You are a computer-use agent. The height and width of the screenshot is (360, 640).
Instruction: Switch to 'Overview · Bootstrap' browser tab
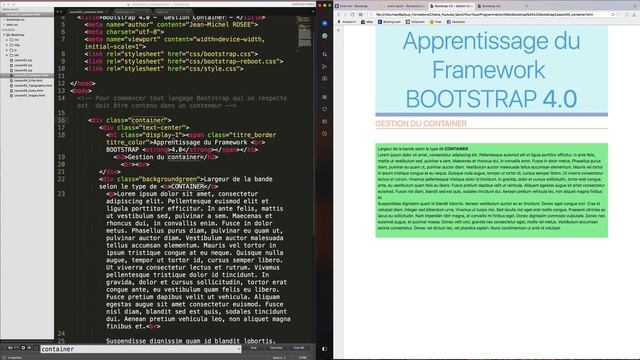pyautogui.click(x=357, y=6)
